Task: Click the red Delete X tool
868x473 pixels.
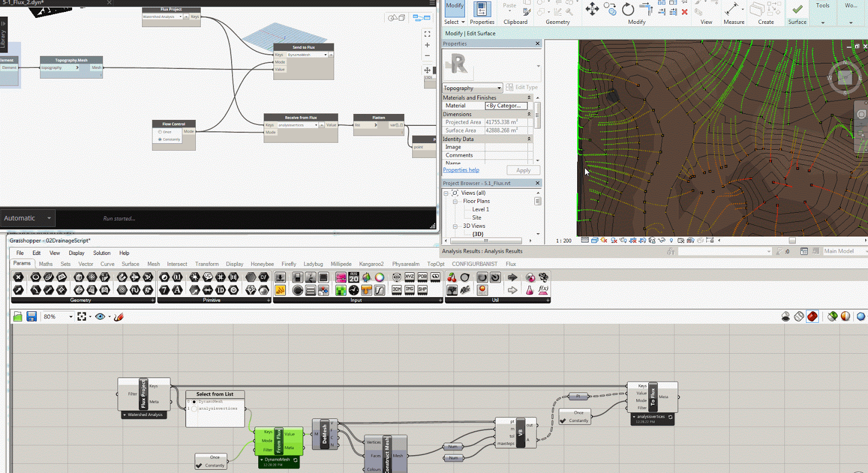Action: click(x=685, y=12)
